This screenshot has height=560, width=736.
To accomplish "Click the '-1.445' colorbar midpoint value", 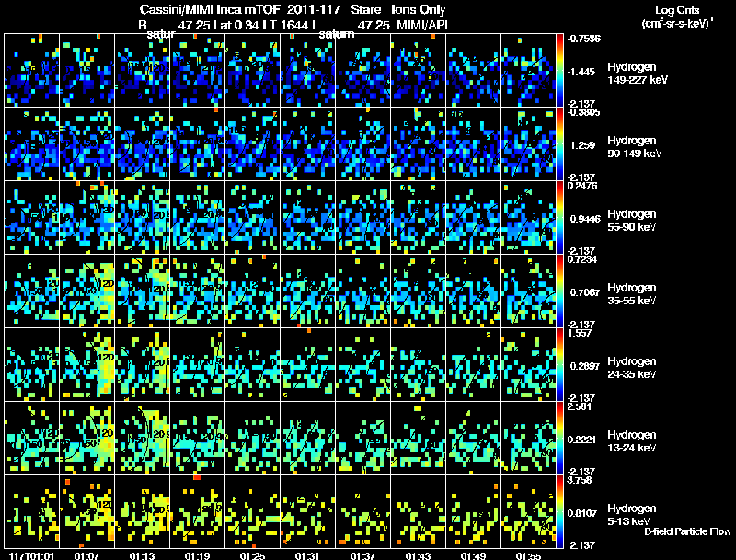I will [581, 72].
